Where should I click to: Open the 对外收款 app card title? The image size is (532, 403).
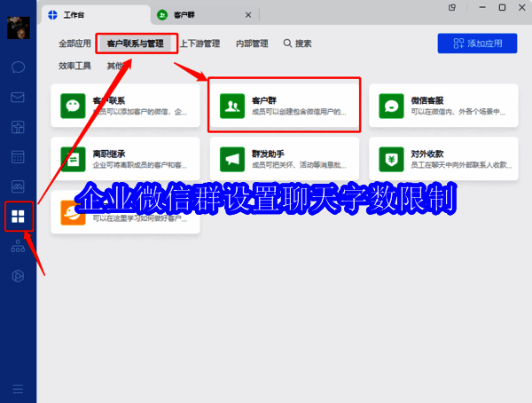pos(427,154)
